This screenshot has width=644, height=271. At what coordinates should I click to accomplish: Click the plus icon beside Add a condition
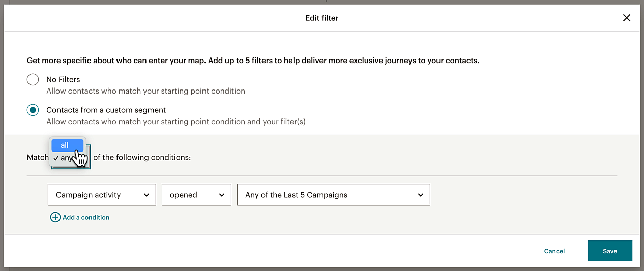[55, 217]
